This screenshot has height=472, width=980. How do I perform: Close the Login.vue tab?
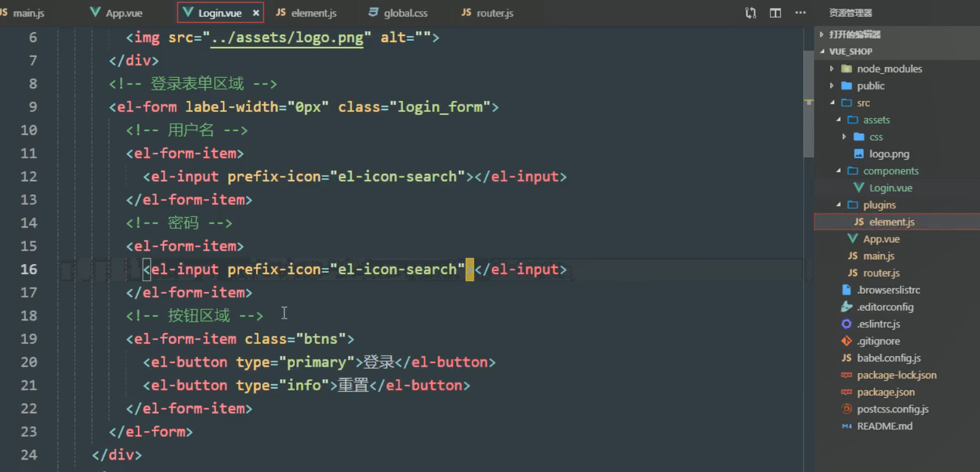pos(256,13)
